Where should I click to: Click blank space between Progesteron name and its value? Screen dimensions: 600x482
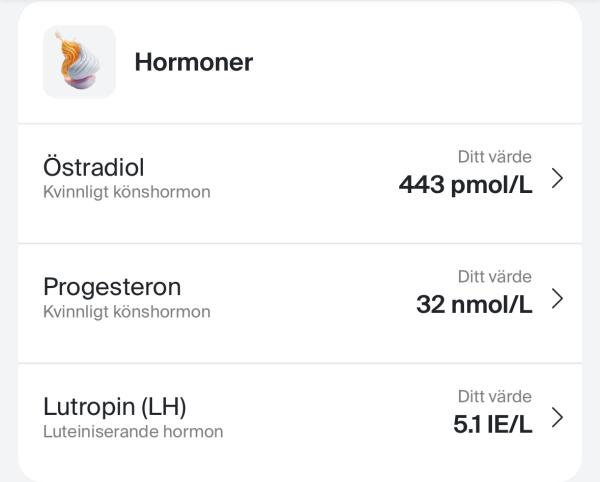coord(310,298)
